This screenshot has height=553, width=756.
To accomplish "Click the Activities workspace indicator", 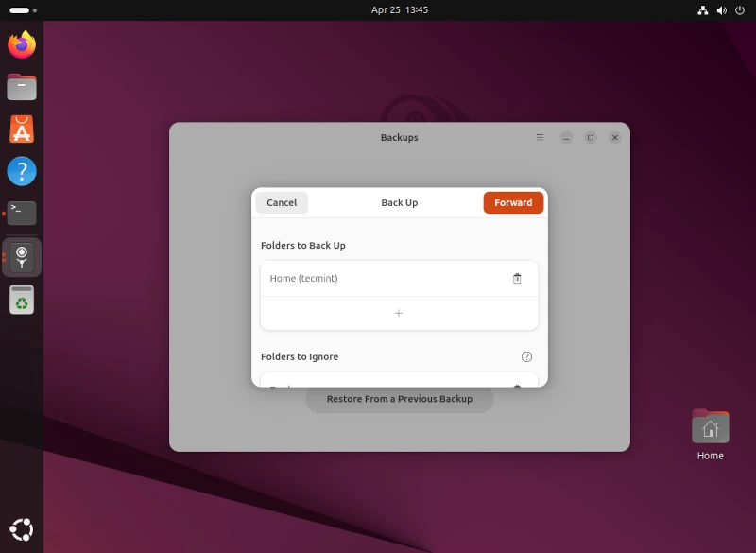I will (23, 9).
